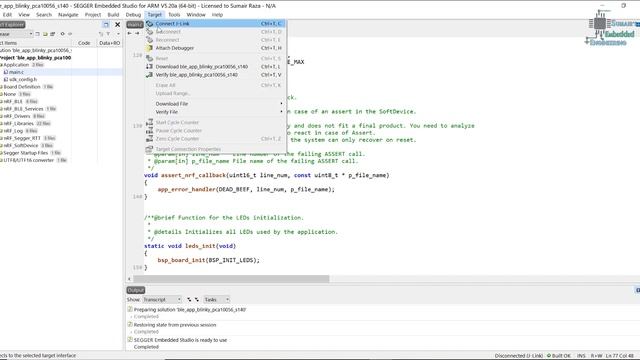Open the Help menu

coord(217,15)
